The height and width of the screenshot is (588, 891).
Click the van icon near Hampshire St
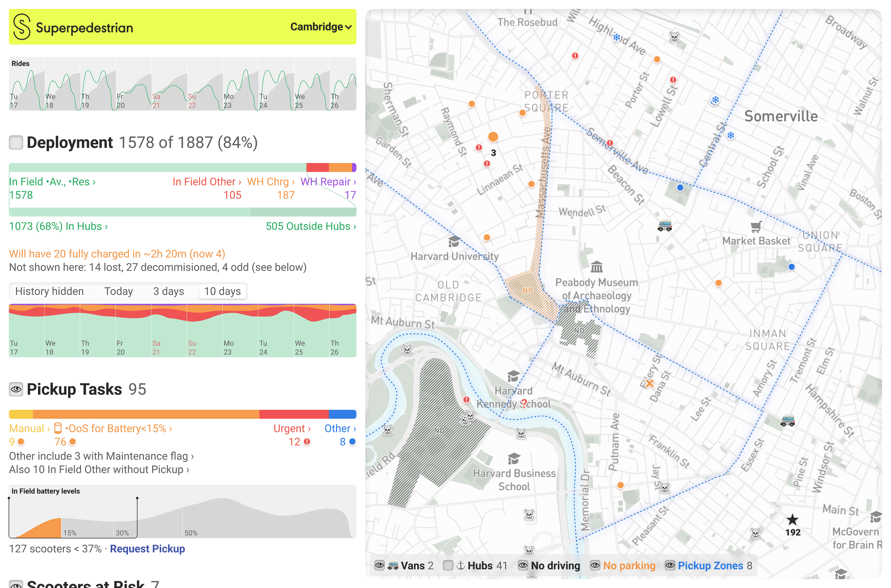pyautogui.click(x=788, y=421)
